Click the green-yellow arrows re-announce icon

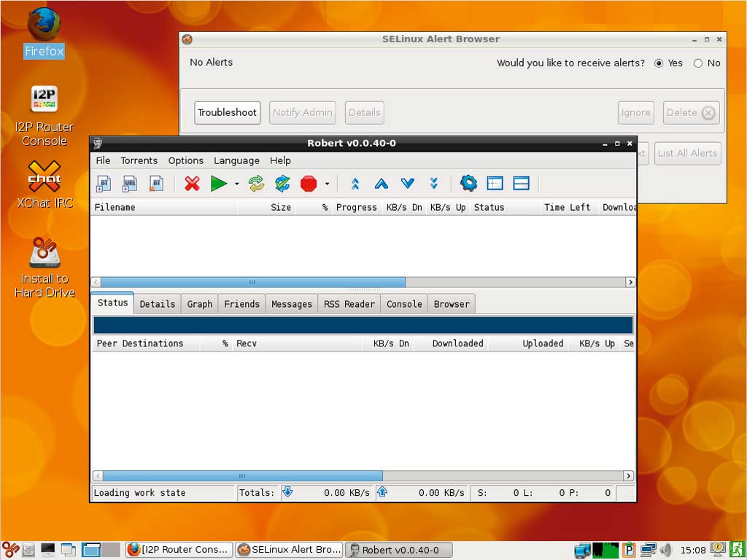point(256,183)
